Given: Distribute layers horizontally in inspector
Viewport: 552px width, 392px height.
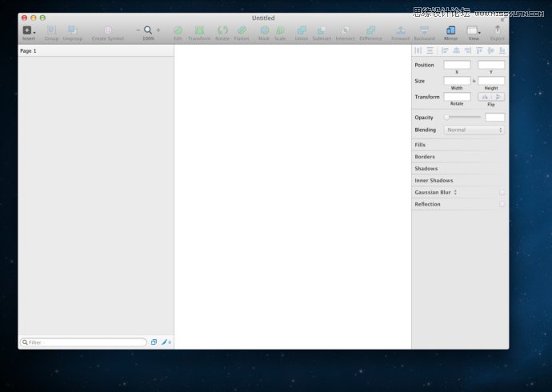Looking at the screenshot, I should coord(418,50).
